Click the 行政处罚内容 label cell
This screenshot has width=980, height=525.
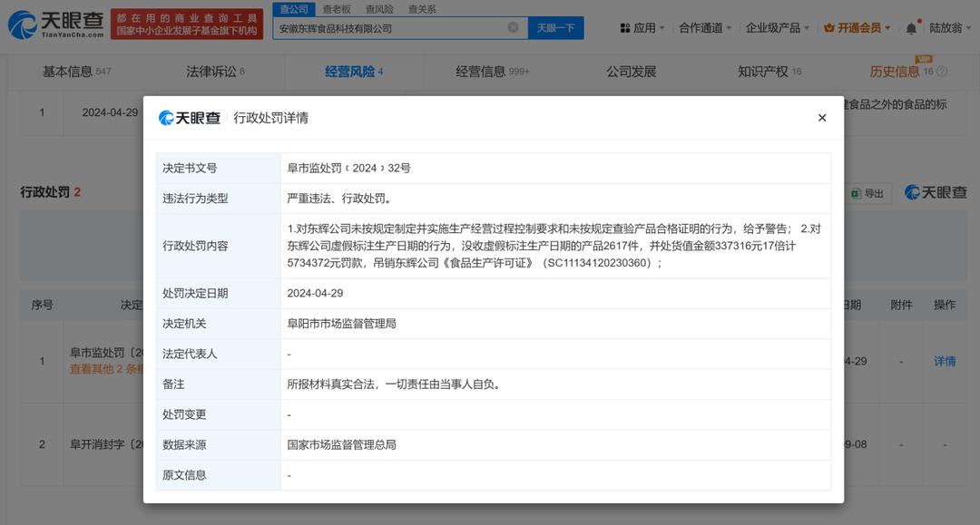218,246
